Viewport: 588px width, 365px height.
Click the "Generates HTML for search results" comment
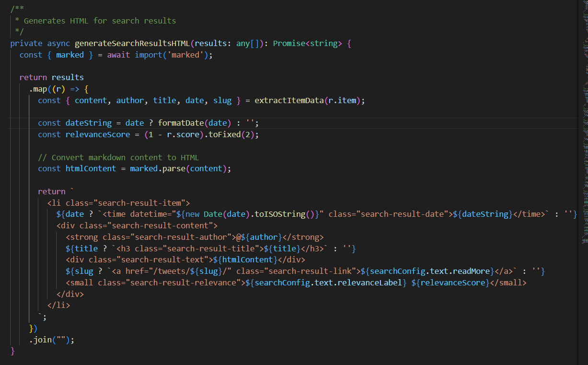(x=100, y=21)
